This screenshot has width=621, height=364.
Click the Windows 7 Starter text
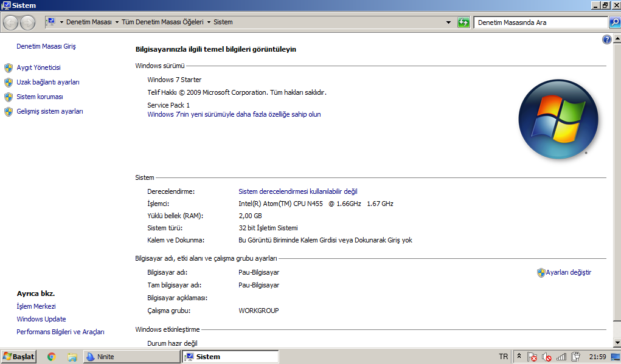coord(175,80)
